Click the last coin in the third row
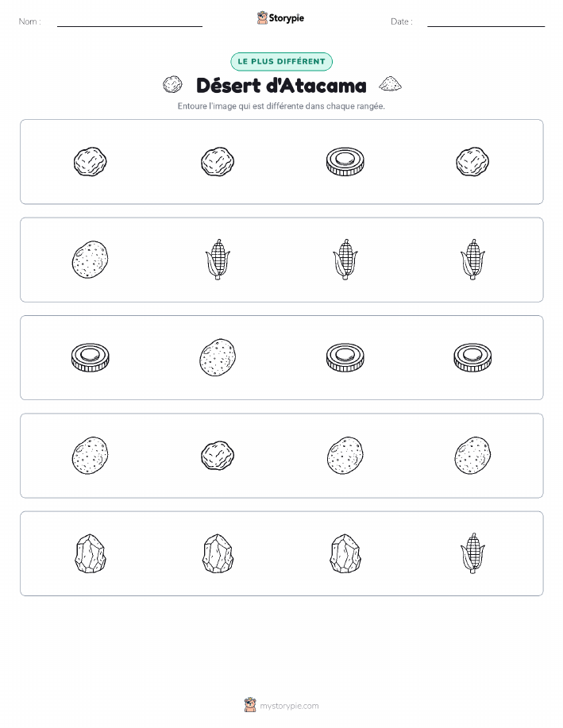 click(472, 357)
